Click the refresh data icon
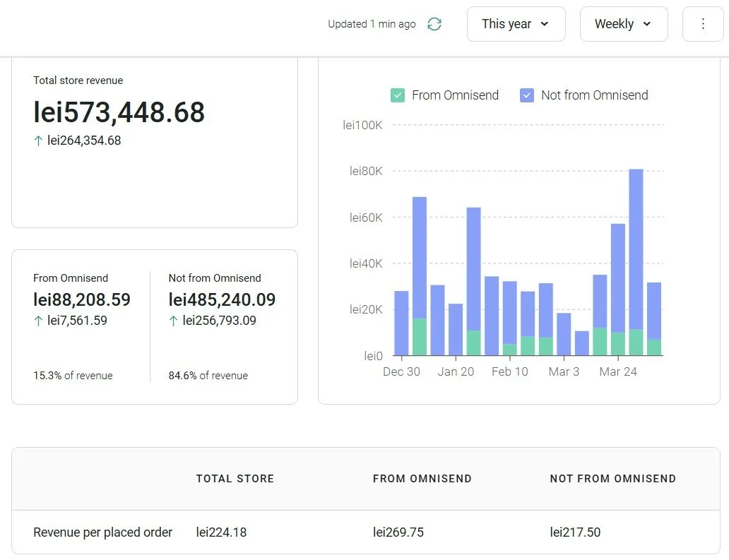The width and height of the screenshot is (729, 560). pyautogui.click(x=434, y=24)
